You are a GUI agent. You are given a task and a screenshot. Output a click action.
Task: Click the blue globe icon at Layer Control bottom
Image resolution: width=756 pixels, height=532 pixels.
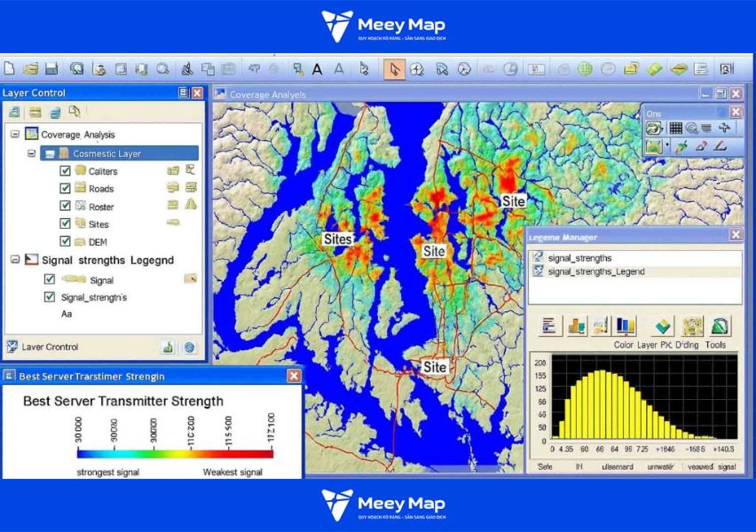tap(190, 347)
